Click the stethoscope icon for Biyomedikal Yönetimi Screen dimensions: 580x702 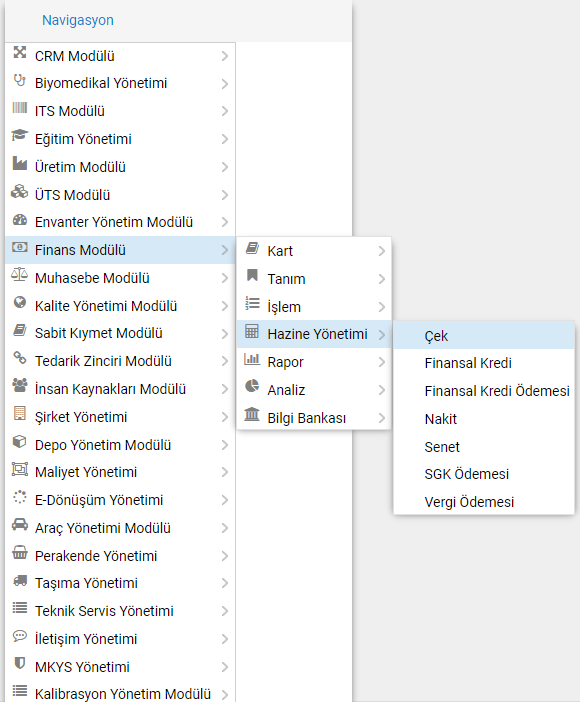click(x=20, y=81)
